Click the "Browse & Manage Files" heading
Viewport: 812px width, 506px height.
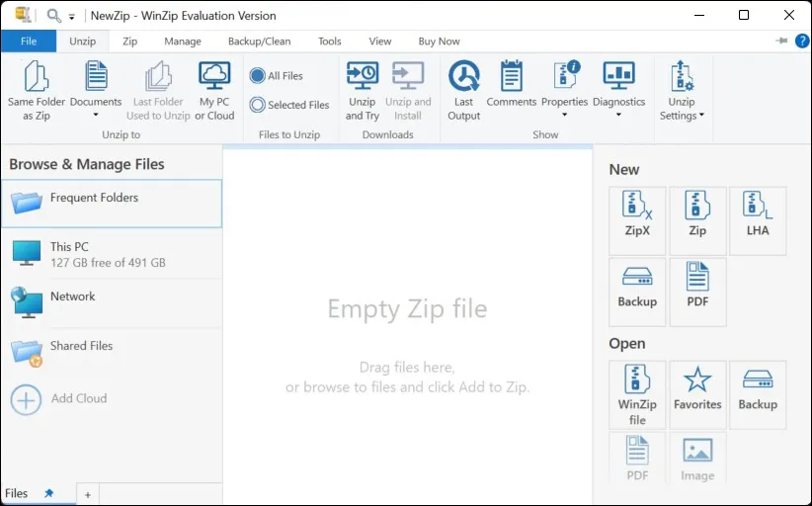87,164
